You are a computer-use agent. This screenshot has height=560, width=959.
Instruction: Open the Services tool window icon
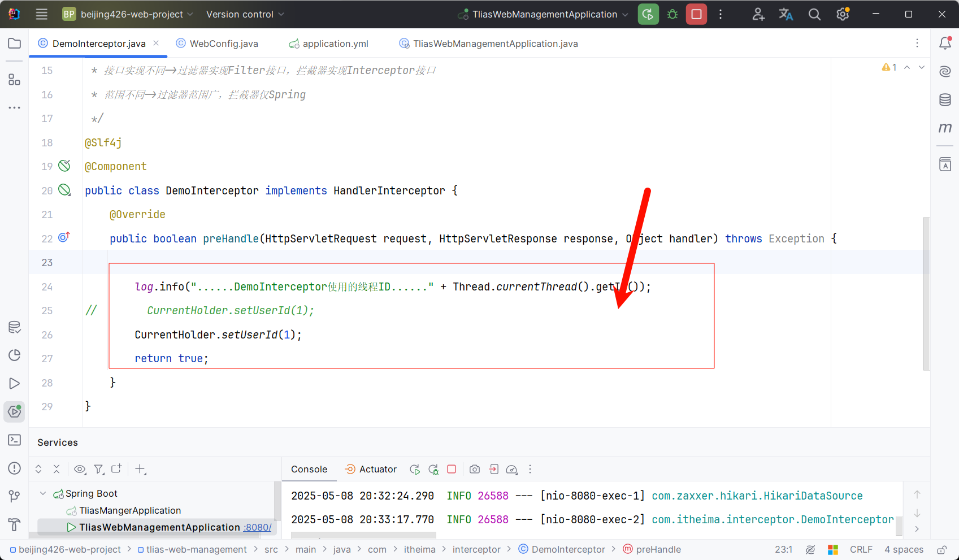tap(15, 411)
